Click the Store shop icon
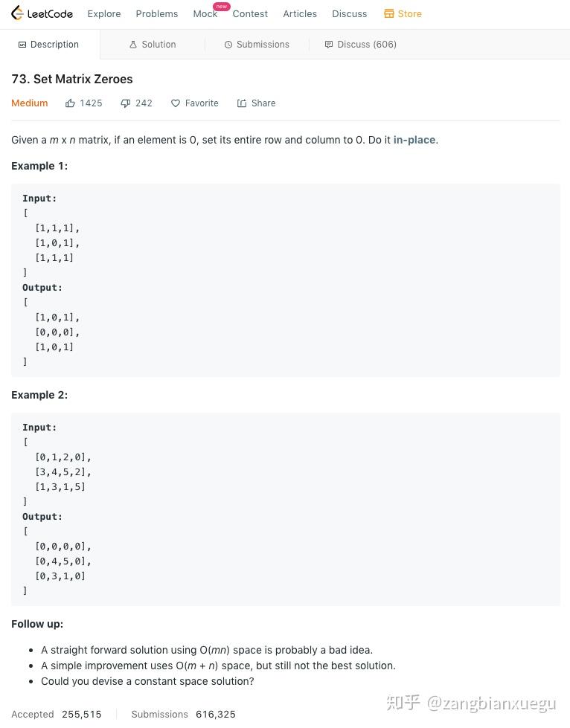 388,13
